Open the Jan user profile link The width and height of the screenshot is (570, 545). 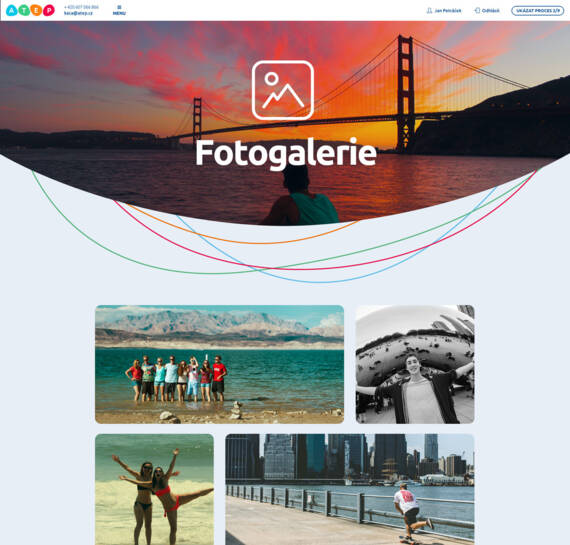(x=447, y=11)
